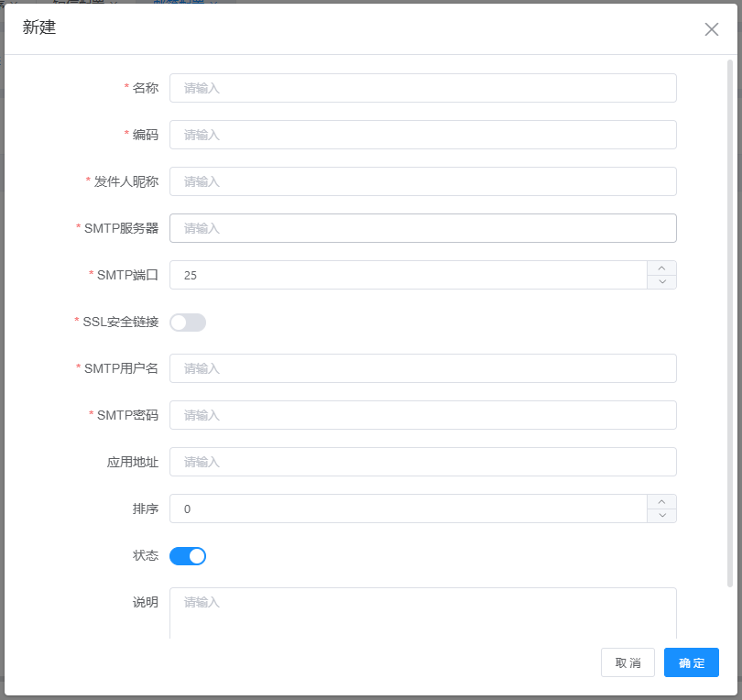Select the 排序 number field
The height and width of the screenshot is (700, 742).
[408, 509]
